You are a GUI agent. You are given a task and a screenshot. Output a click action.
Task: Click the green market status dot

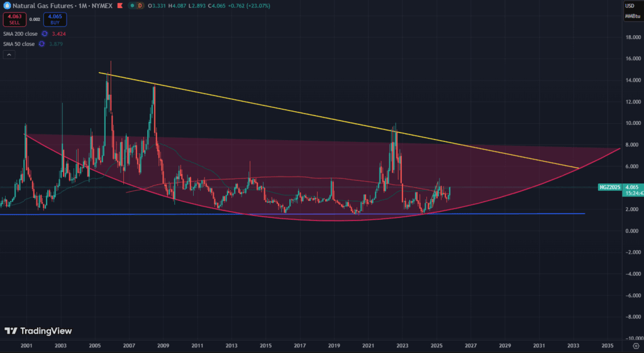point(131,6)
